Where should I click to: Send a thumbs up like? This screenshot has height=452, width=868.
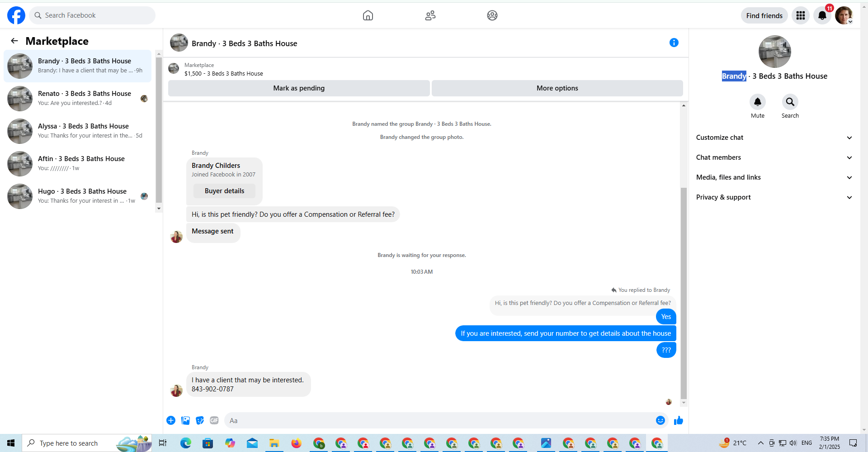[679, 420]
